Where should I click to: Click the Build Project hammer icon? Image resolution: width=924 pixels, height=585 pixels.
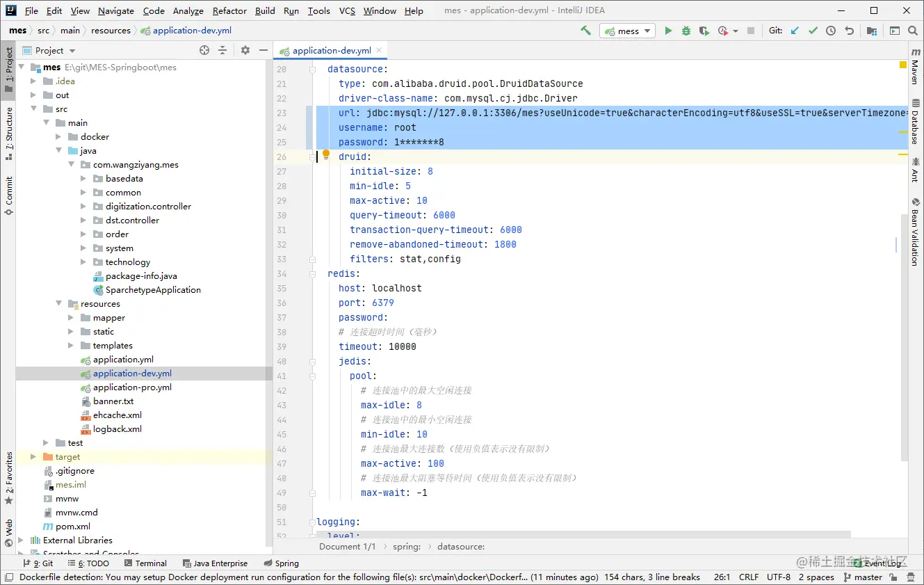click(585, 31)
